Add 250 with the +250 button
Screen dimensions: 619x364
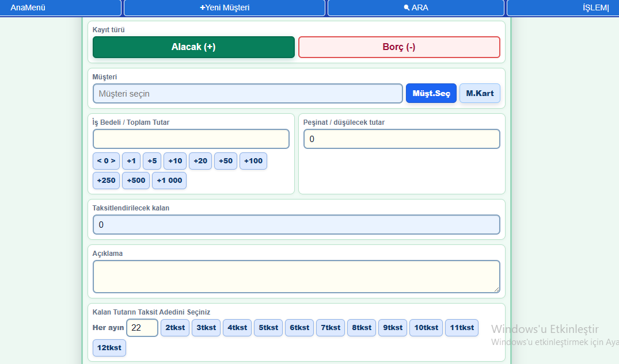106,181
